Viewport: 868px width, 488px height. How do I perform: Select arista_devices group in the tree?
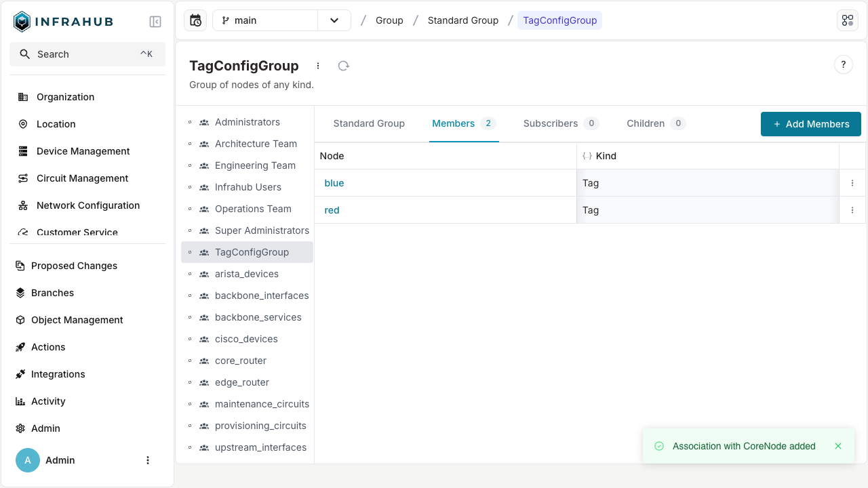click(246, 274)
